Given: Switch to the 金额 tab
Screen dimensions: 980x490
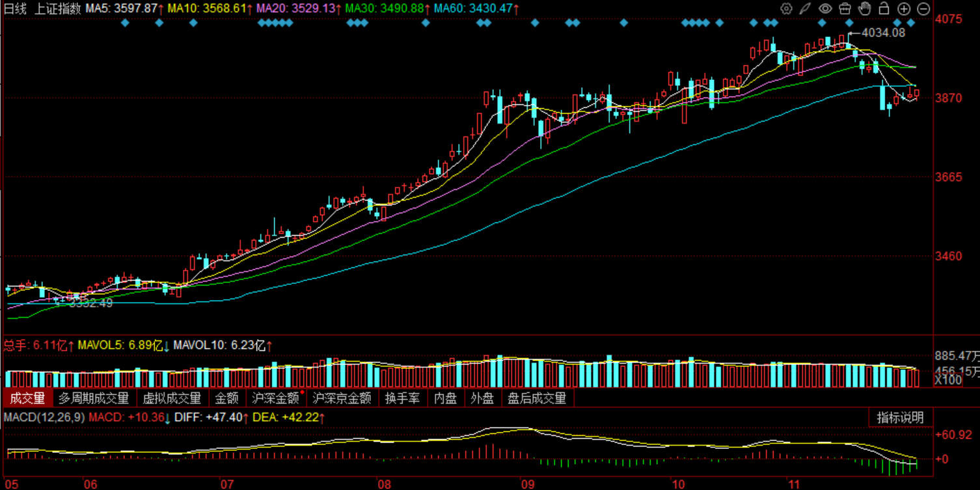Looking at the screenshot, I should 227,398.
